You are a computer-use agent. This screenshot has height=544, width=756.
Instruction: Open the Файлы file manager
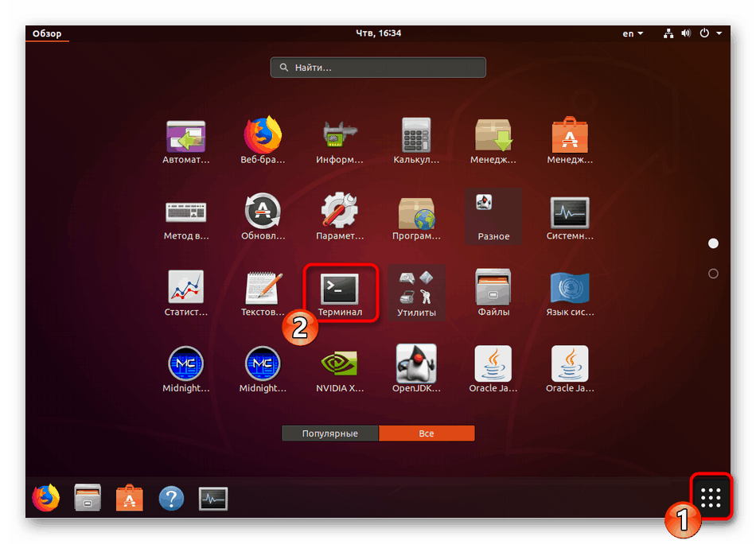[493, 290]
